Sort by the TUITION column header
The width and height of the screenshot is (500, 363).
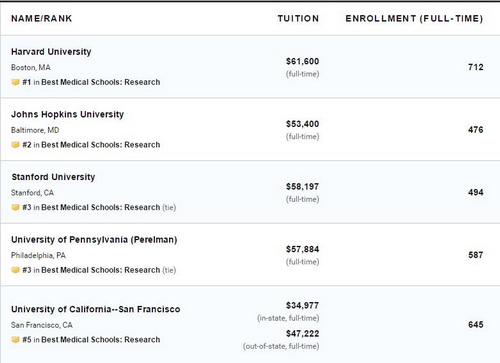[x=298, y=19]
